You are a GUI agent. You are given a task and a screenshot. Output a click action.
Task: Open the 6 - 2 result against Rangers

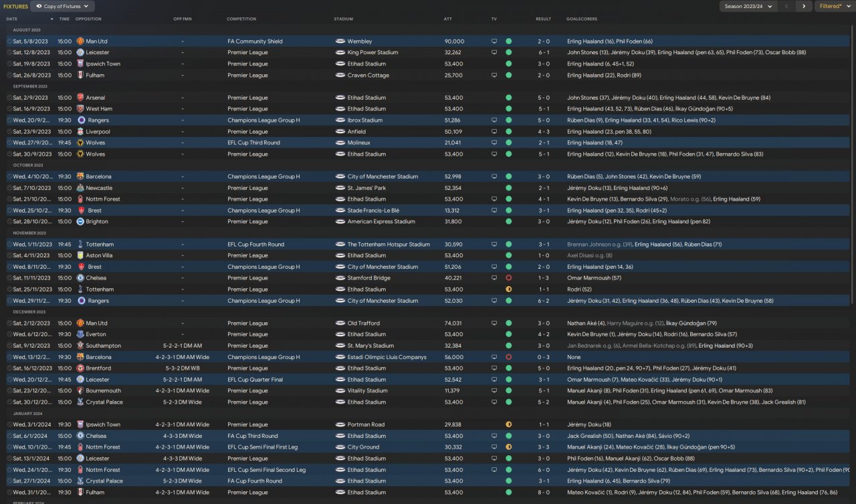tap(544, 301)
